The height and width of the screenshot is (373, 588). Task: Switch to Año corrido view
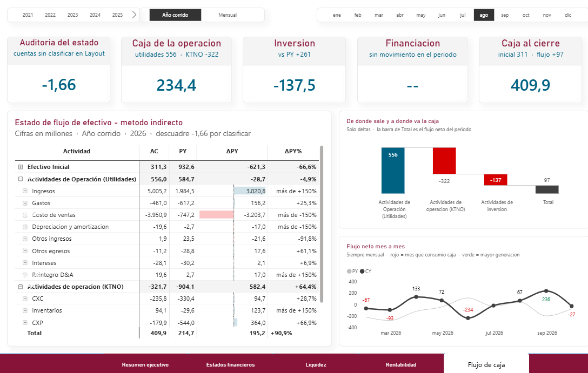coord(175,15)
